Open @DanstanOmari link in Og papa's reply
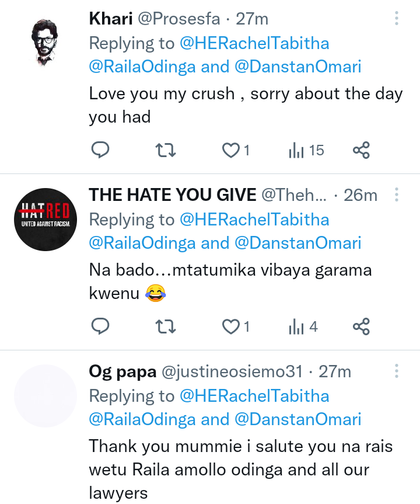Screen dimensions: 420x504 [x=298, y=419]
